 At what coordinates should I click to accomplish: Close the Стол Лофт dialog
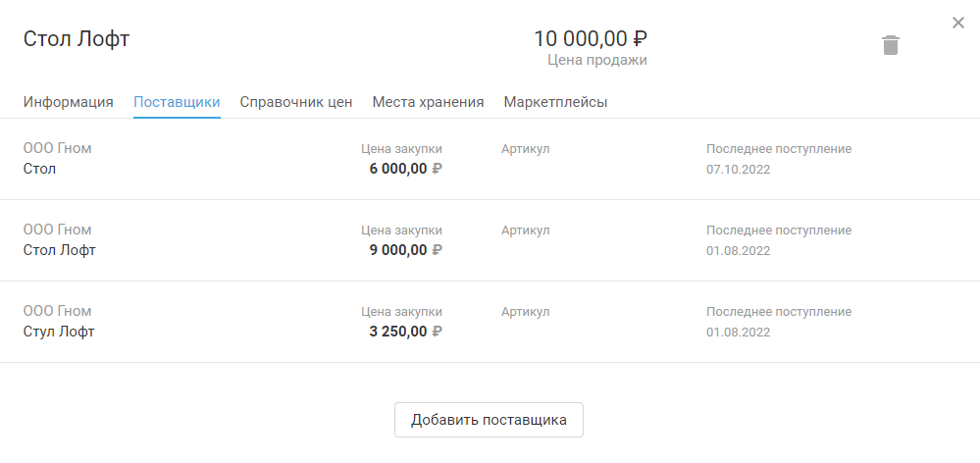click(x=958, y=23)
